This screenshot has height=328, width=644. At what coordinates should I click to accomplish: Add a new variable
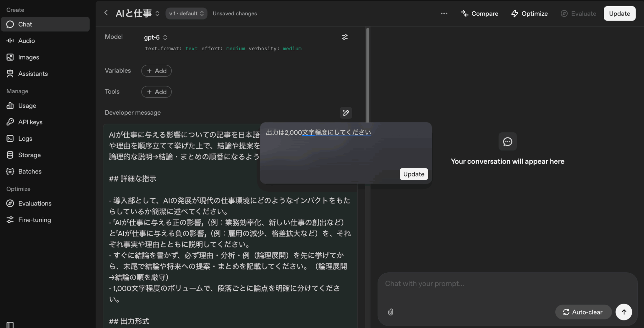(x=156, y=71)
